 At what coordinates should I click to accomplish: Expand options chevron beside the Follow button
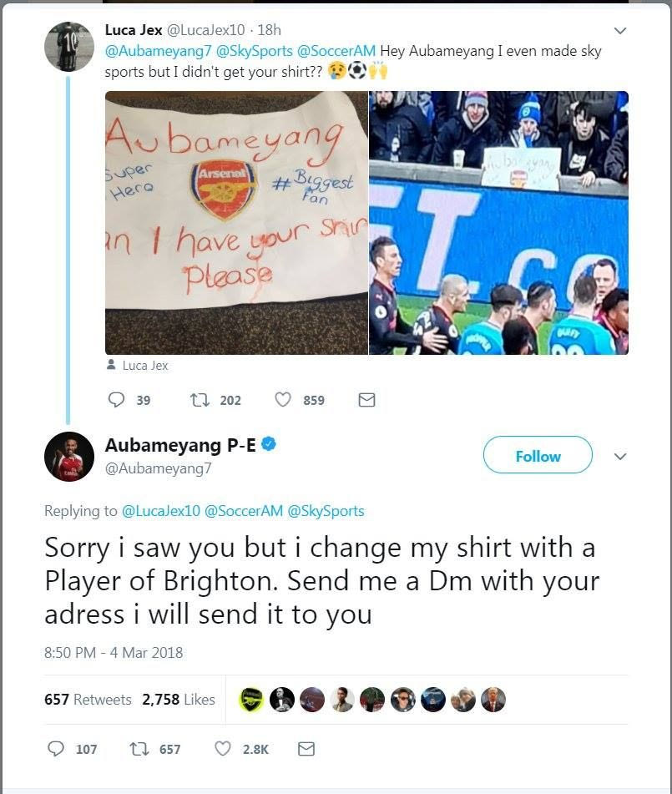pyautogui.click(x=619, y=457)
